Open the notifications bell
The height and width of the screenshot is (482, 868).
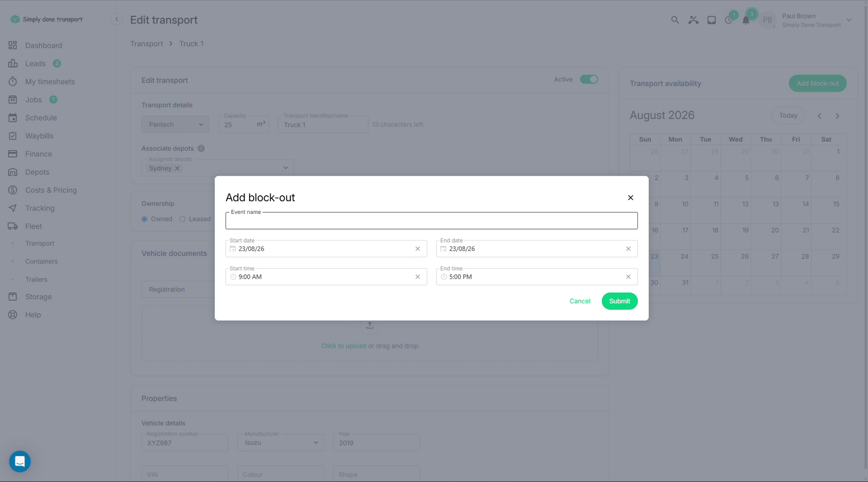coord(746,20)
